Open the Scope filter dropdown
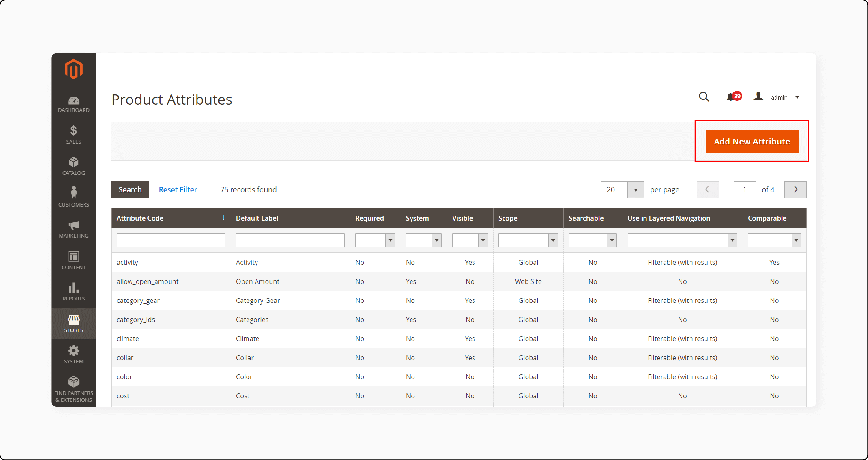 tap(528, 240)
